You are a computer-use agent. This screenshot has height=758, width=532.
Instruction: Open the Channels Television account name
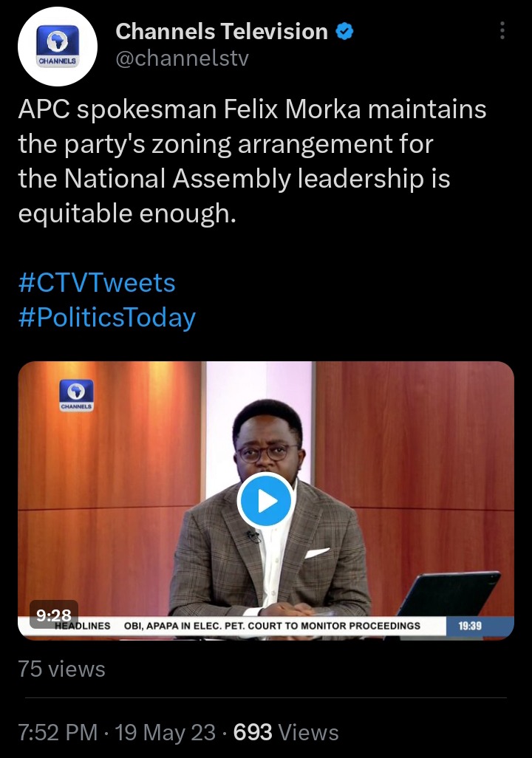click(222, 32)
